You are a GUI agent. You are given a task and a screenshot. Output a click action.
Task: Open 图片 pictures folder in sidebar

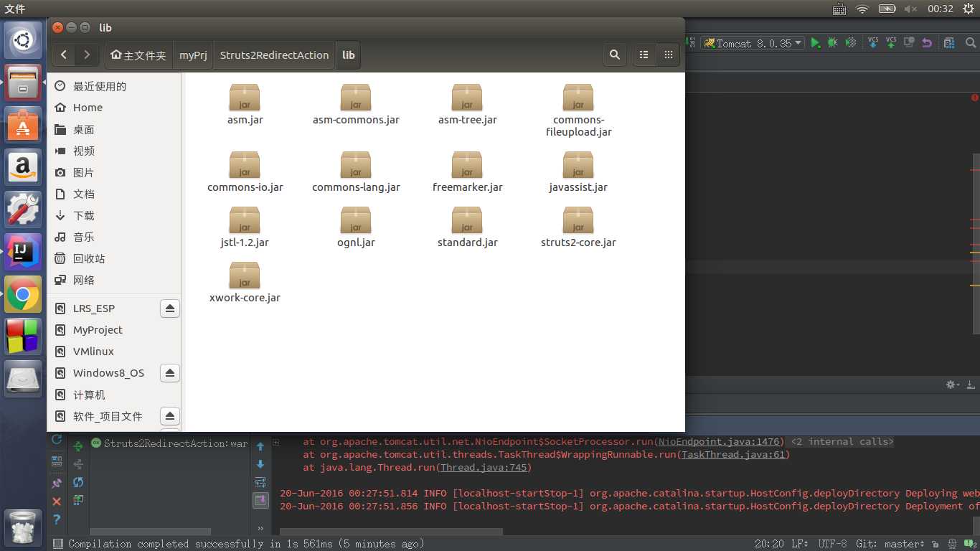pos(114,172)
